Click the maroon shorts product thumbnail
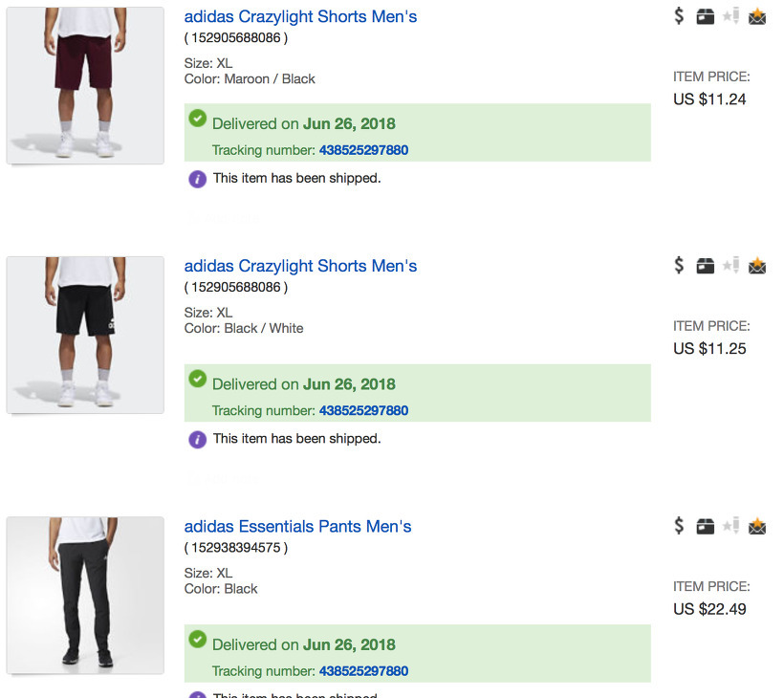784x698 pixels. click(x=85, y=85)
